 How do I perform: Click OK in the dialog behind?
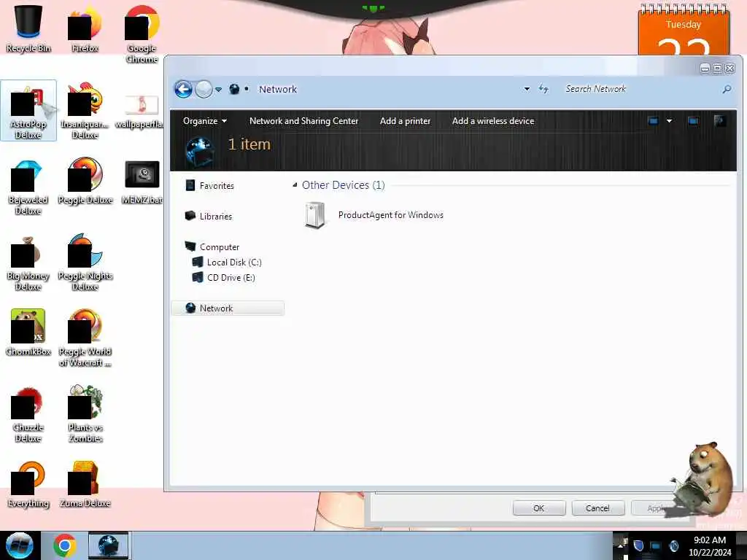pyautogui.click(x=539, y=508)
